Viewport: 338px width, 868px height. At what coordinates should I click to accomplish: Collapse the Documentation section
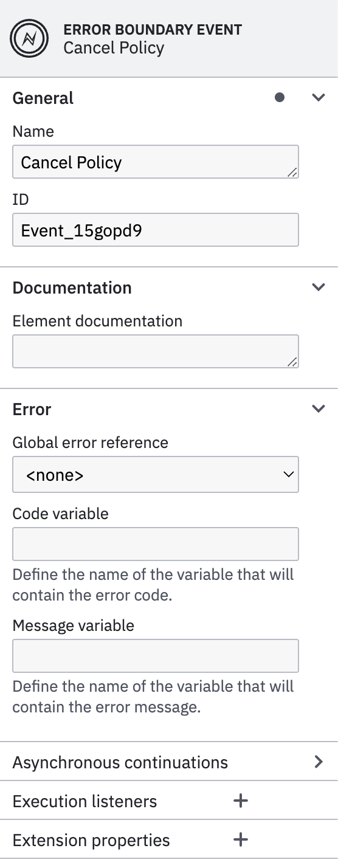tap(319, 287)
